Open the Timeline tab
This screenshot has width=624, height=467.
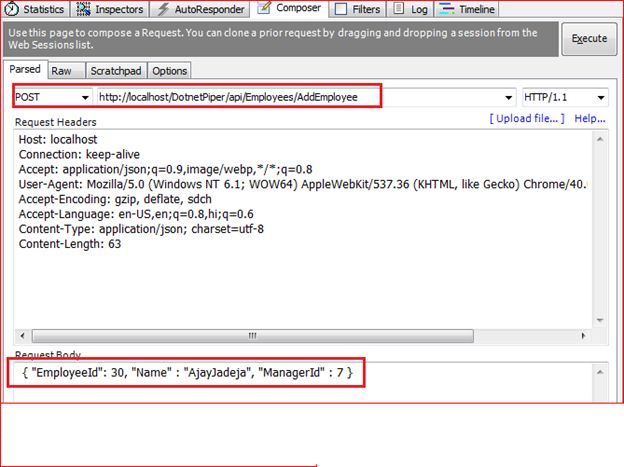point(467,9)
